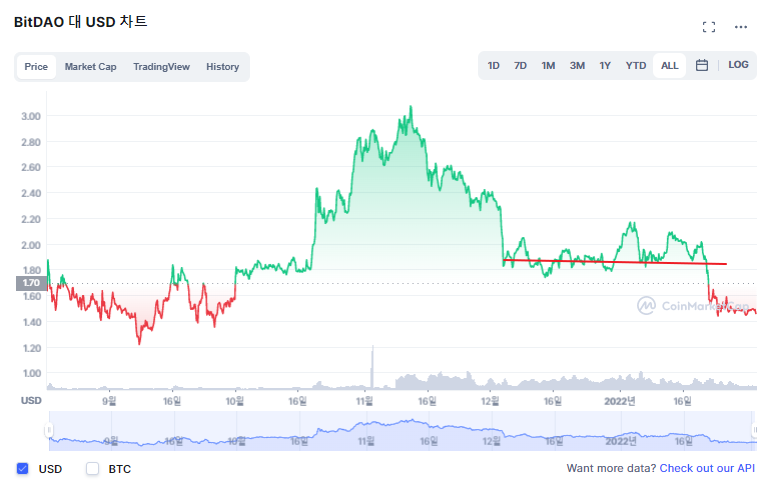Switch to the Price tab
Viewport: 777px width, 484px height.
[36, 66]
